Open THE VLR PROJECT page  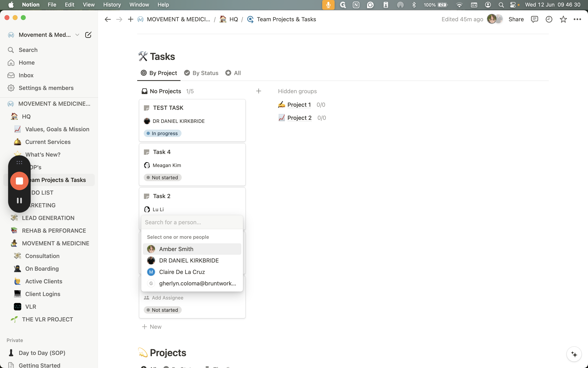(49, 319)
